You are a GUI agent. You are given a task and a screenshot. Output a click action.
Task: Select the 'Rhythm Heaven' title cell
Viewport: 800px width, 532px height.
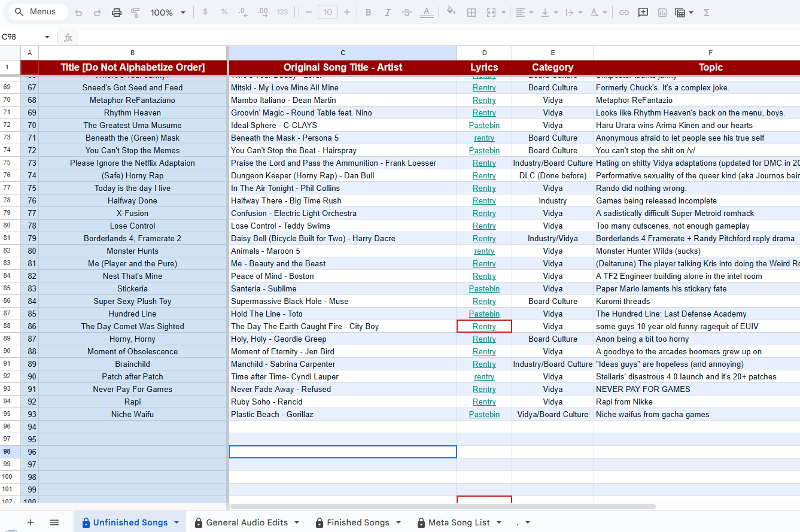coord(133,113)
